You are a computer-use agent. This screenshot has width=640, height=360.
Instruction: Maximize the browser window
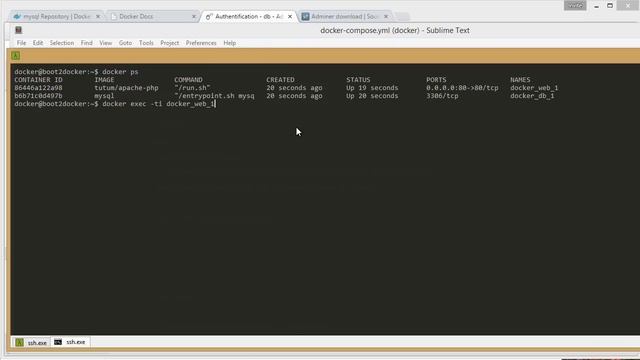[x=610, y=6]
